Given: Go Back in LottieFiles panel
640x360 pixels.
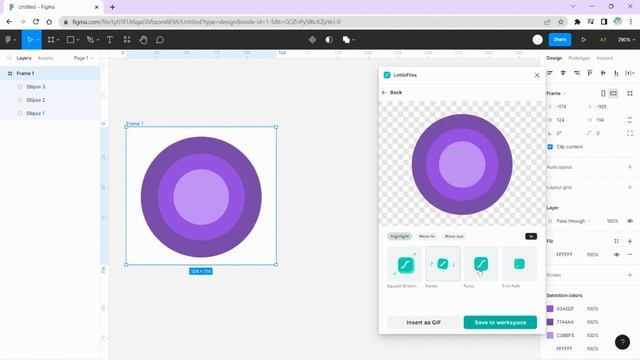Looking at the screenshot, I should coord(392,92).
